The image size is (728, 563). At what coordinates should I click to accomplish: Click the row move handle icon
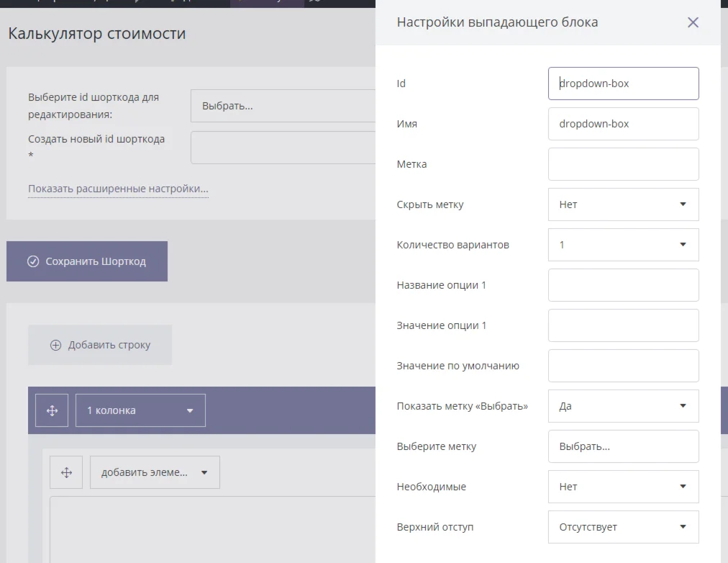(x=52, y=410)
